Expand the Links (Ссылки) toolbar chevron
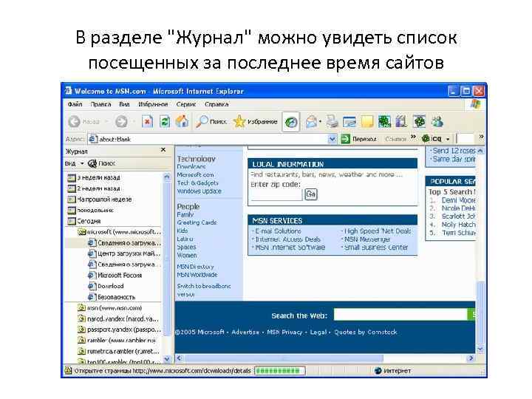 [413, 137]
